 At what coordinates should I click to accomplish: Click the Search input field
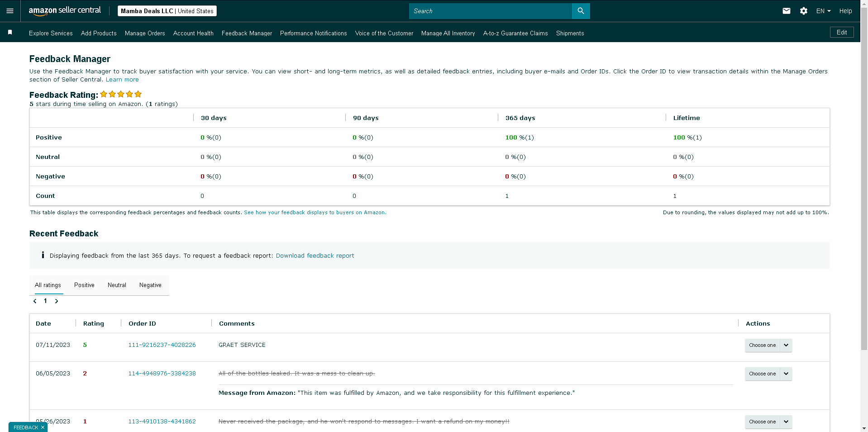point(491,11)
